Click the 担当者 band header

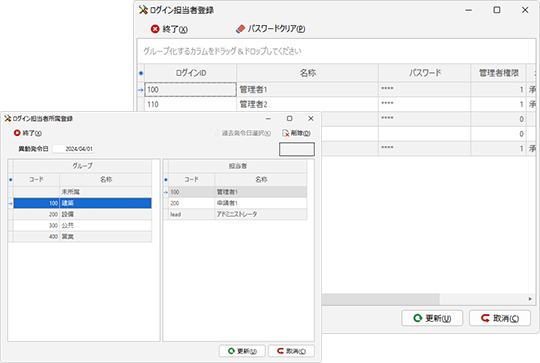pos(238,166)
